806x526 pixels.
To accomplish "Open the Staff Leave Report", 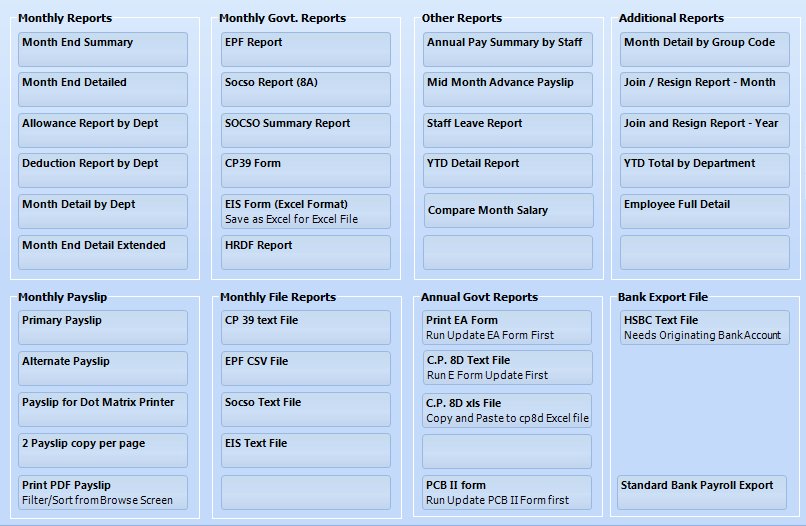I will (508, 131).
